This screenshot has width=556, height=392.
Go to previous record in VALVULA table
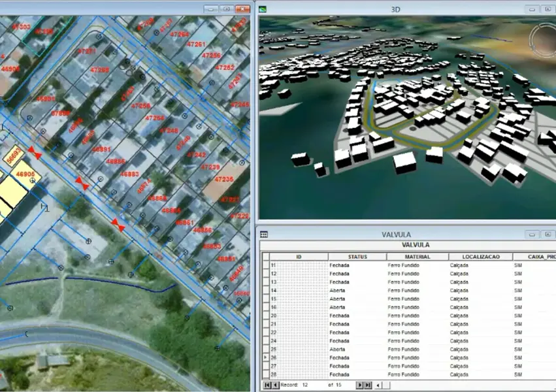click(x=275, y=385)
